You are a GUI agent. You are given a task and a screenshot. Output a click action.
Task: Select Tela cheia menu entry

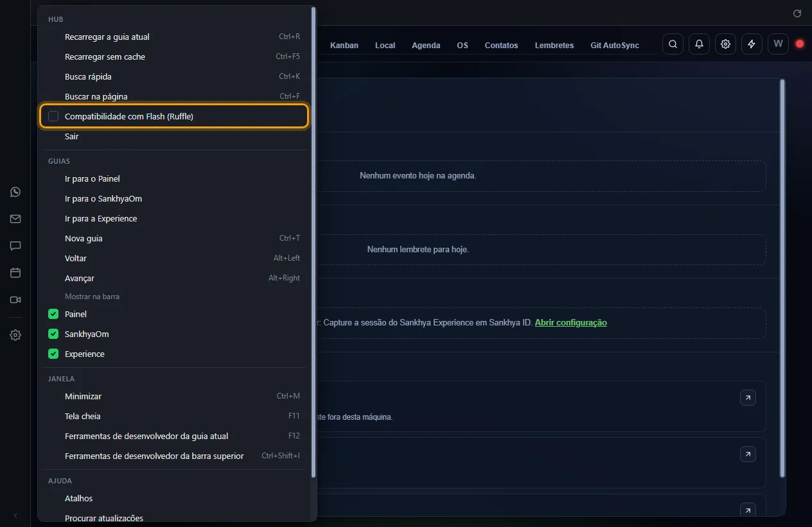coord(175,416)
